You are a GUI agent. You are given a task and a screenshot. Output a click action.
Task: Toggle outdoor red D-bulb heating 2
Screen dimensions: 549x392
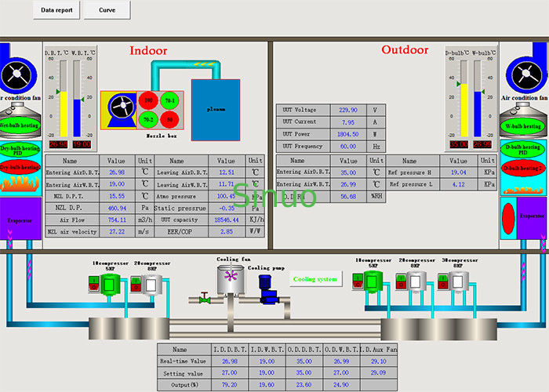[x=523, y=168]
